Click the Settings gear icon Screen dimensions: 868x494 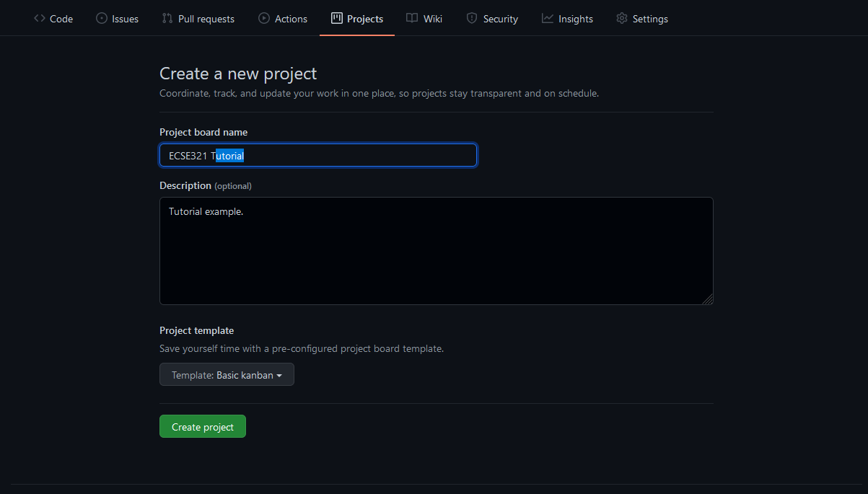[x=622, y=19]
